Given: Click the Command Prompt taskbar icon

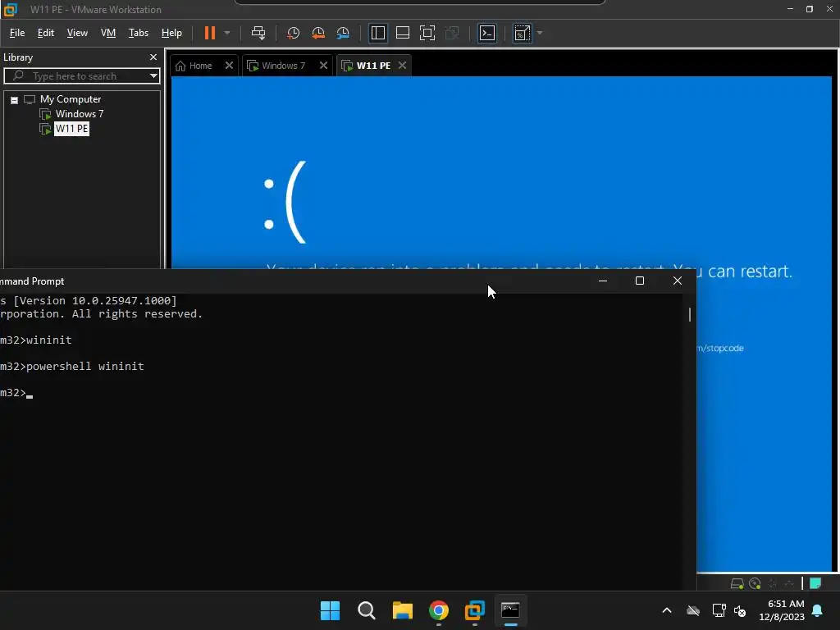Looking at the screenshot, I should pyautogui.click(x=510, y=610).
